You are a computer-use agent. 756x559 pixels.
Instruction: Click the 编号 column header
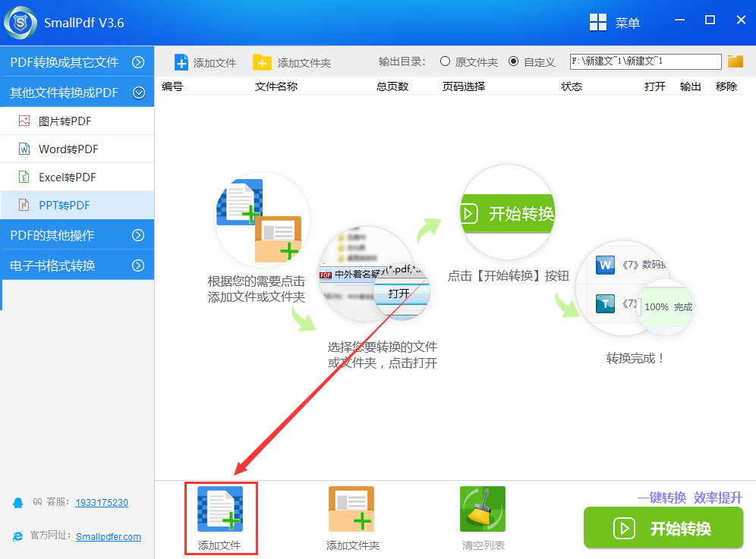click(172, 86)
